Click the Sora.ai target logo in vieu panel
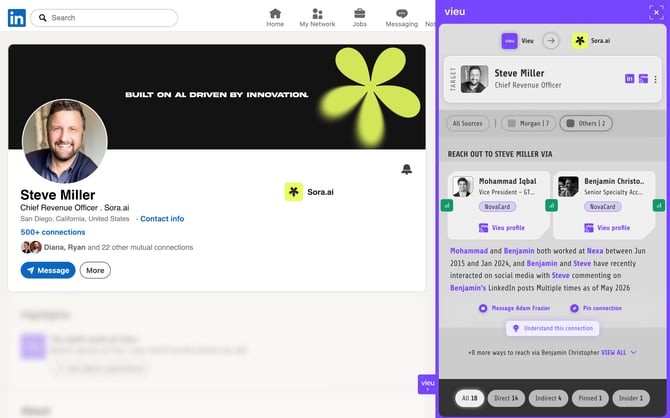 coord(580,41)
